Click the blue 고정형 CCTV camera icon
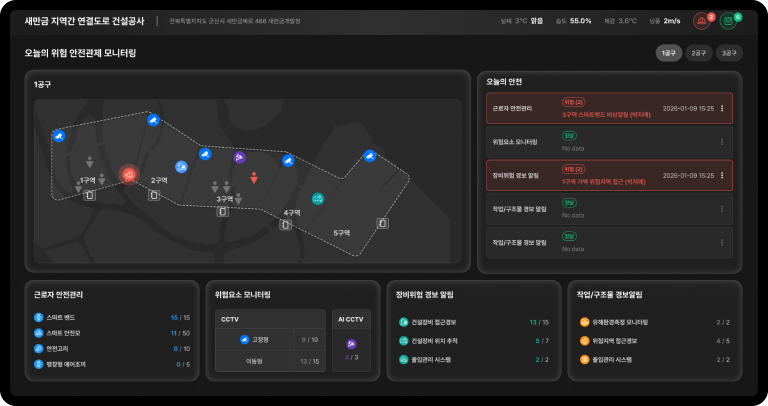This screenshot has height=406, width=768. click(x=244, y=339)
